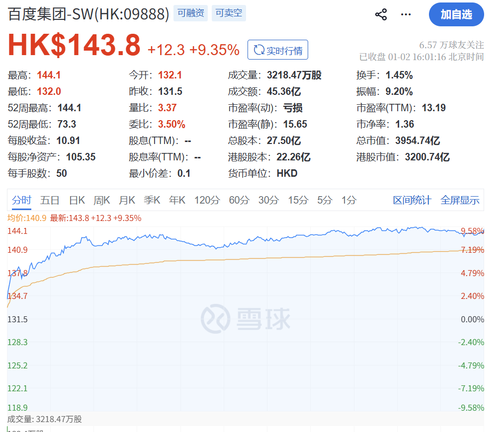The height and width of the screenshot is (432, 504).
Task: Switch to the 5分 interval tab
Action: pyautogui.click(x=325, y=200)
